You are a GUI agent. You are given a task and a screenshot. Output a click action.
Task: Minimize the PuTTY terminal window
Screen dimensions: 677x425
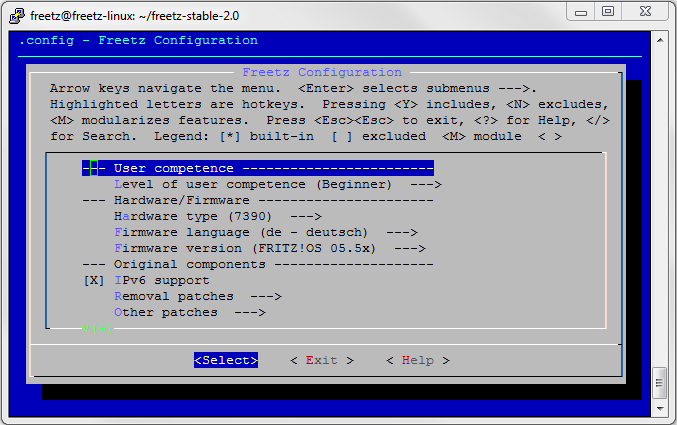point(583,11)
